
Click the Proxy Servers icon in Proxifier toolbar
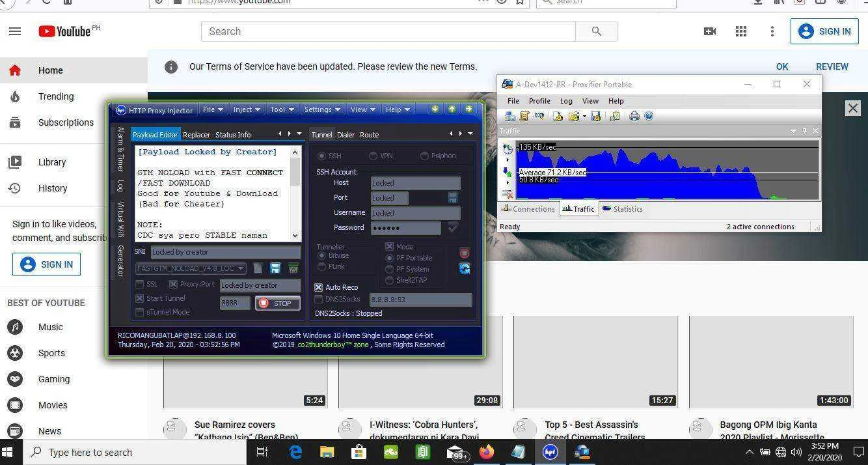click(x=509, y=116)
